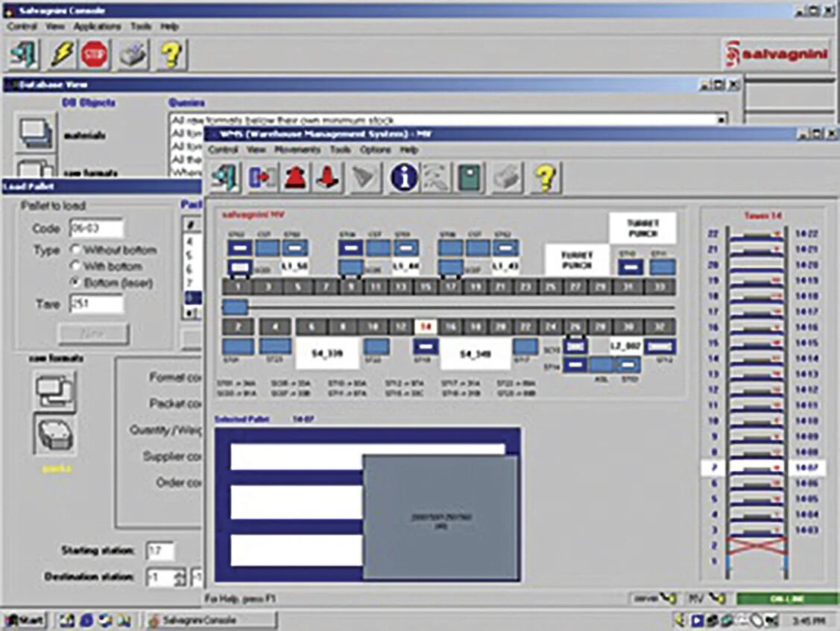Click the exit door icon in WMS toolbar

(x=226, y=177)
